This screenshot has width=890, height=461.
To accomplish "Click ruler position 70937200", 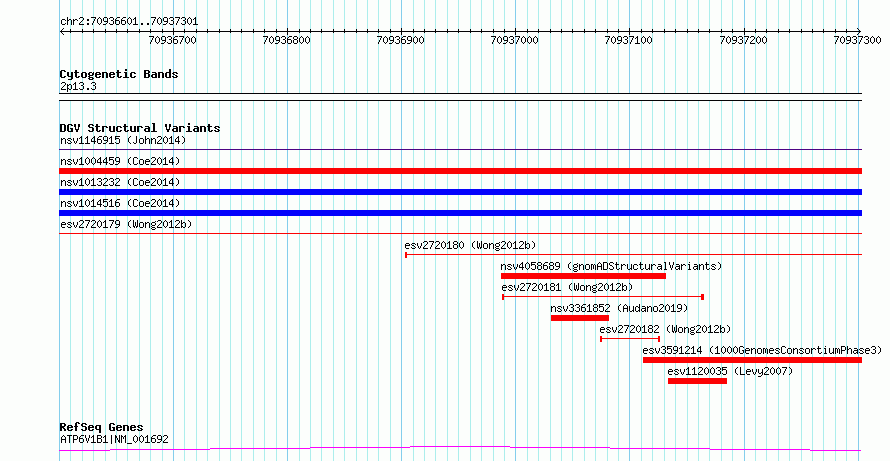I will coord(743,40).
